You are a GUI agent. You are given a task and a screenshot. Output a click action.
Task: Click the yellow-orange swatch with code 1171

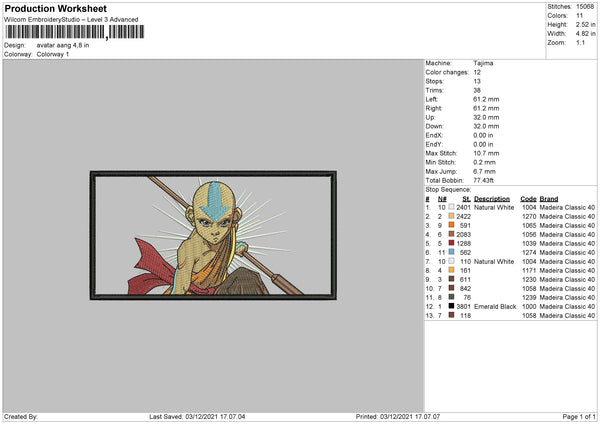(451, 270)
